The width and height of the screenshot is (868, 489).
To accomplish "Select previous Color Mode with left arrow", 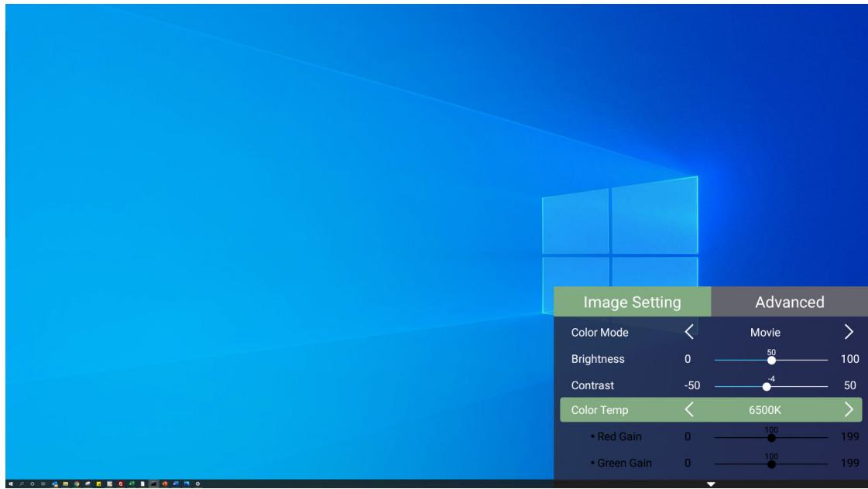I will coord(689,332).
